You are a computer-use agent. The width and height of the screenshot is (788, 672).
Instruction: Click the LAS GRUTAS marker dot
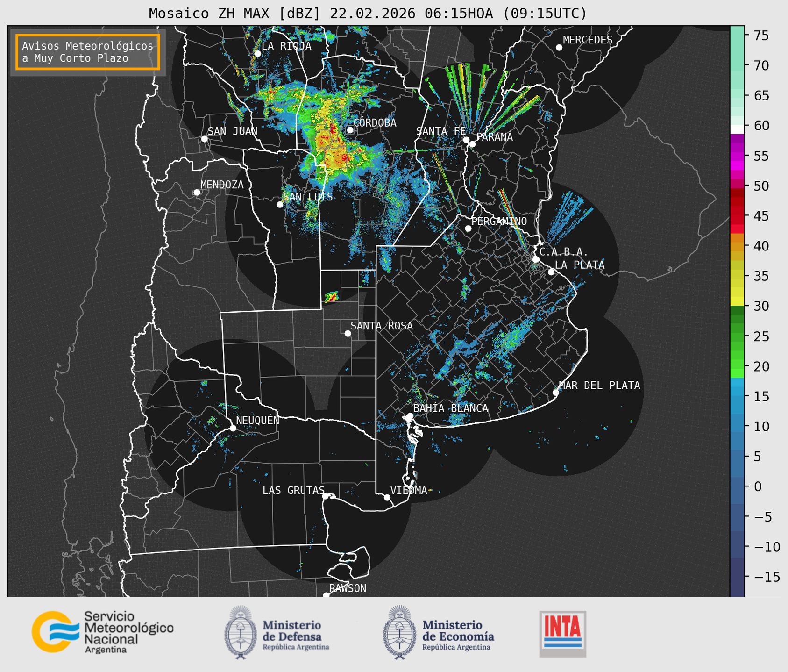pos(326,496)
